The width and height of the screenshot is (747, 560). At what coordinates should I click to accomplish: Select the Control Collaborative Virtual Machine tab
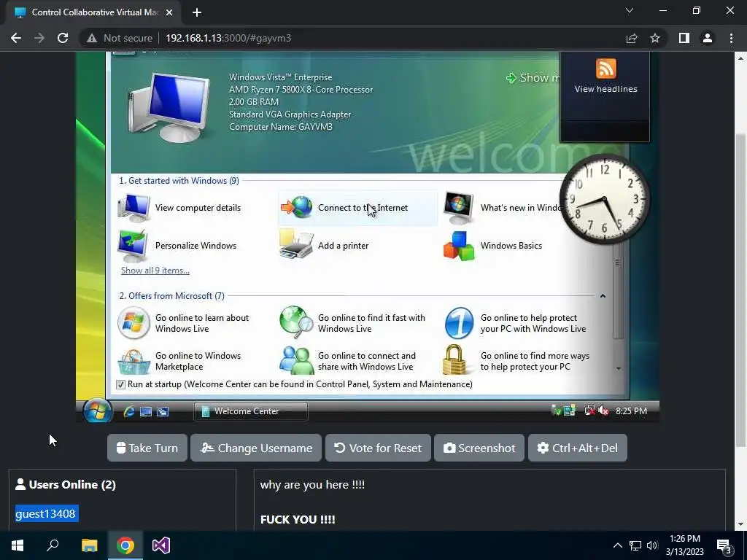(x=94, y=12)
